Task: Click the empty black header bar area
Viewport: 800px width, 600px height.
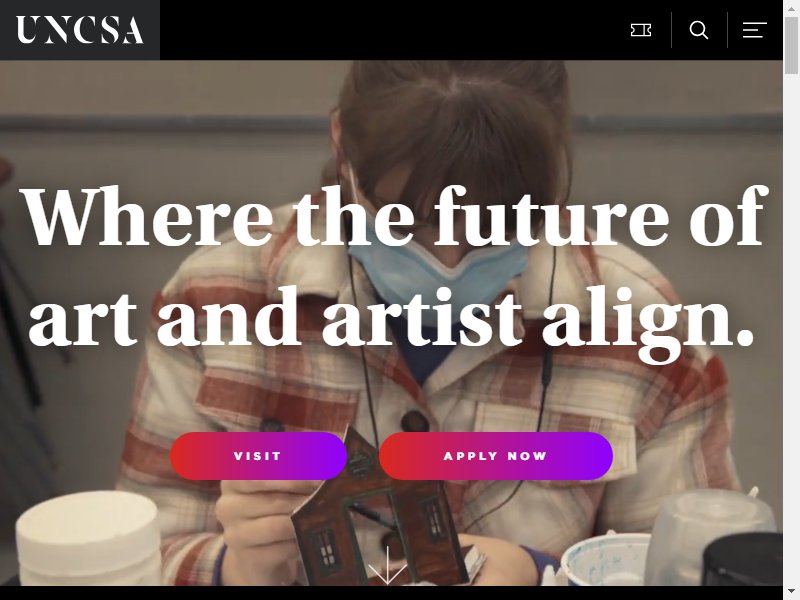Action: coord(393,30)
